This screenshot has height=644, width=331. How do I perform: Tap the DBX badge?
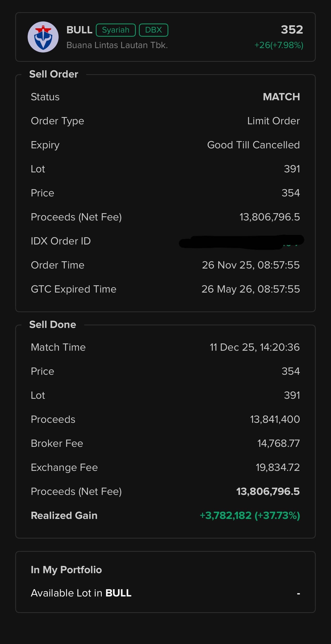point(153,30)
